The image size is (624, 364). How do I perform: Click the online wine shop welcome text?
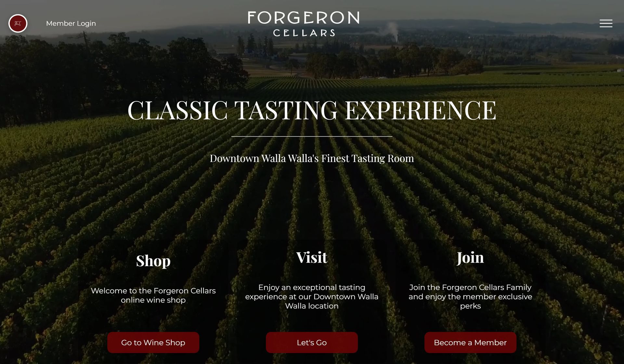(x=153, y=295)
